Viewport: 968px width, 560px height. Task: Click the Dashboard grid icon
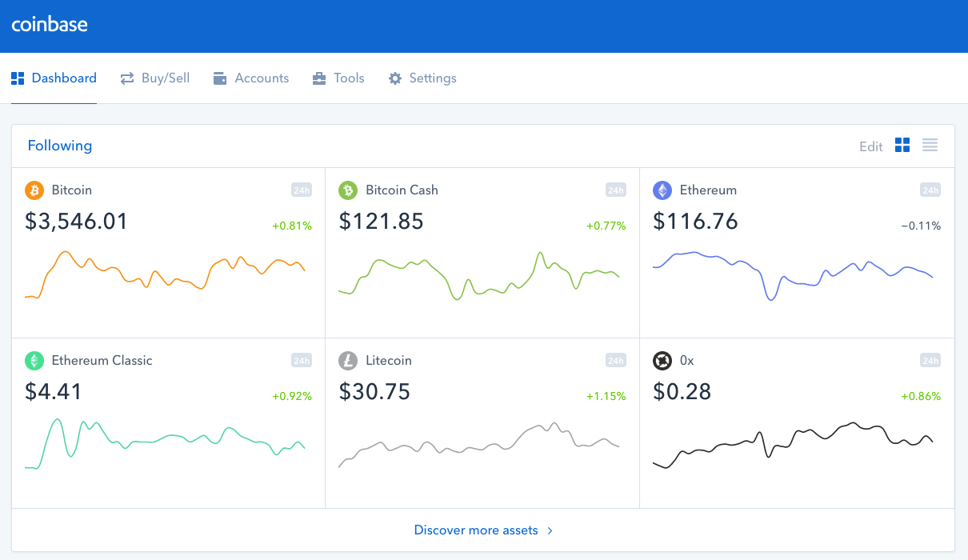(18, 78)
